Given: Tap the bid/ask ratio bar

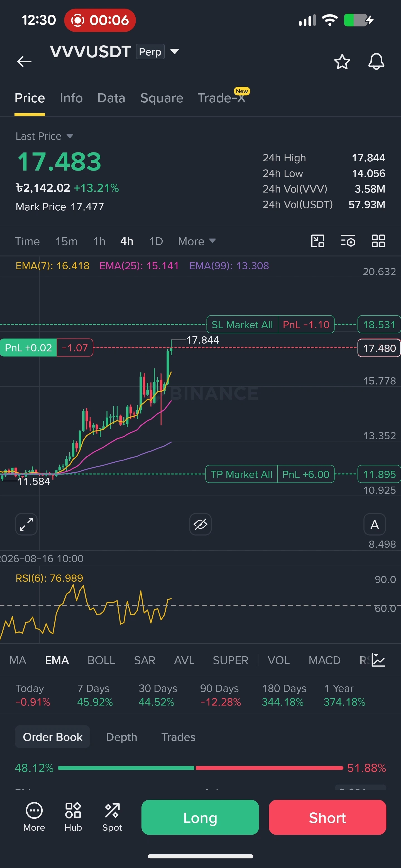Looking at the screenshot, I should coord(200,768).
